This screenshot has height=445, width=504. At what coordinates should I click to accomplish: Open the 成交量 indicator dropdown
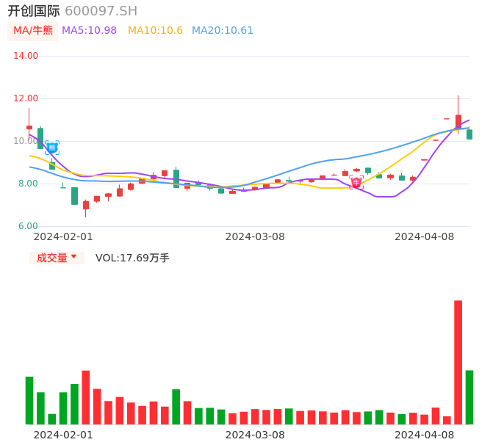pos(57,258)
